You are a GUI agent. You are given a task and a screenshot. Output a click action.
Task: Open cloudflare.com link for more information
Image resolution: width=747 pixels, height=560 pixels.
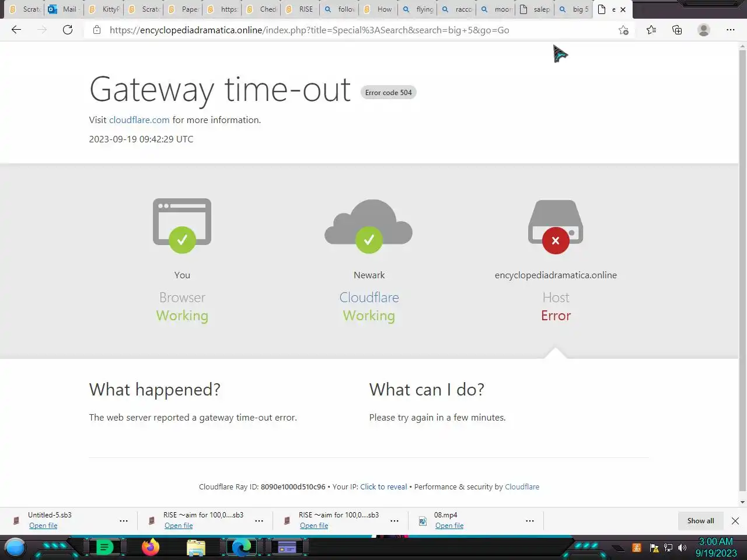click(x=139, y=120)
